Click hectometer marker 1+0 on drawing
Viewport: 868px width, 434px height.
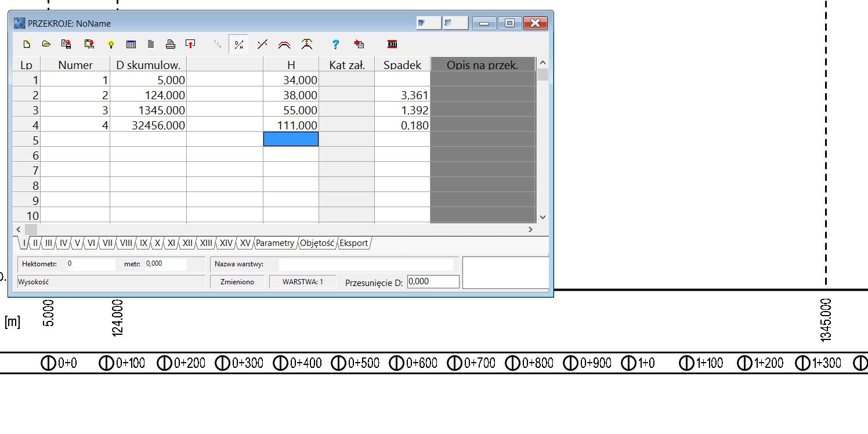coord(638,363)
